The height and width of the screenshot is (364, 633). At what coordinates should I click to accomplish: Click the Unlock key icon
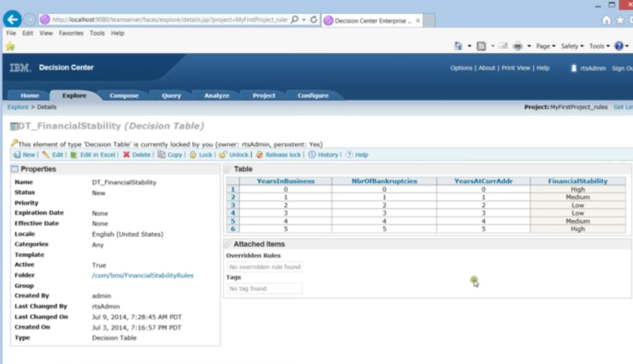(223, 155)
